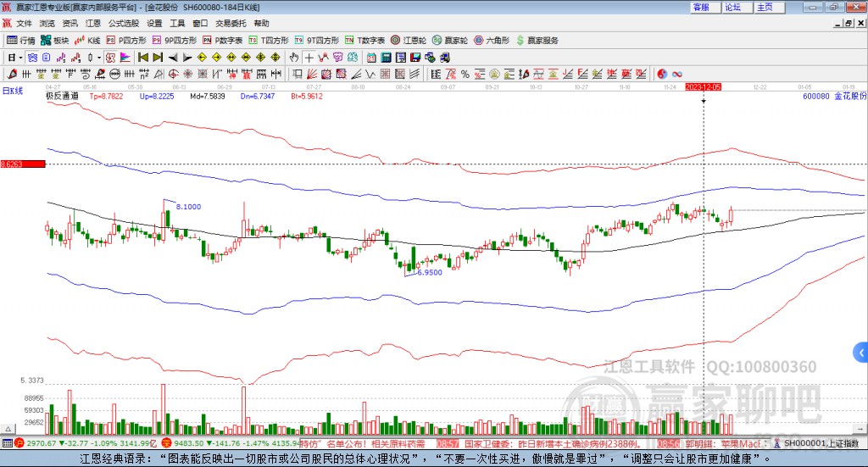868x467 pixels.
Task: Jump to first bar arrow icon
Action: 143,58
